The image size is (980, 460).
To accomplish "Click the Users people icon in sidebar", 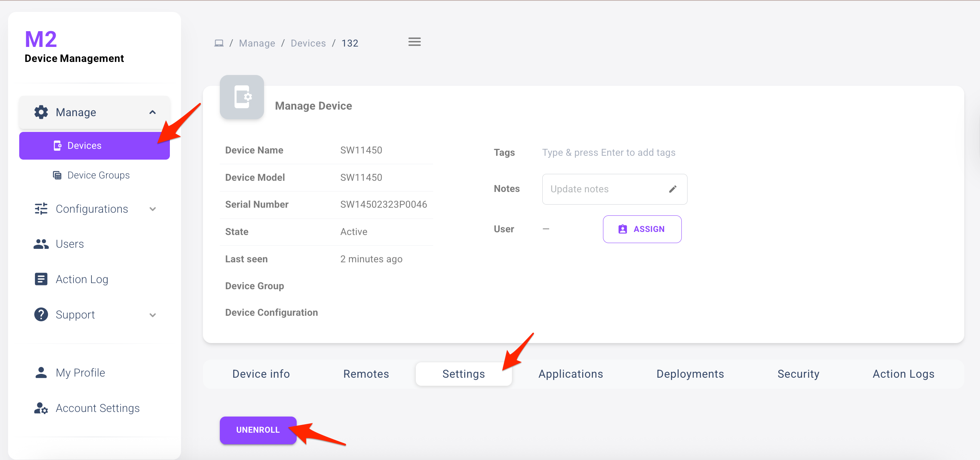I will [x=41, y=244].
